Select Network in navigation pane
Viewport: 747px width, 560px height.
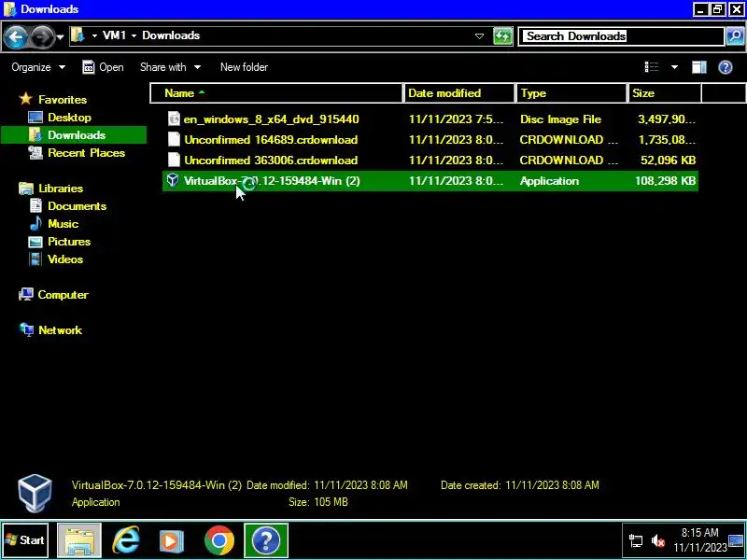(x=60, y=330)
